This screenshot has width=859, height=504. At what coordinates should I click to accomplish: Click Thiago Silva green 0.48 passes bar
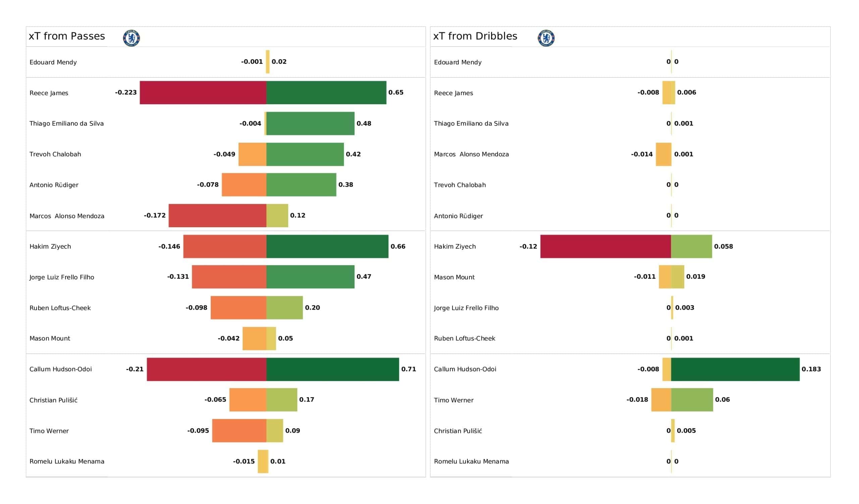tap(310, 123)
